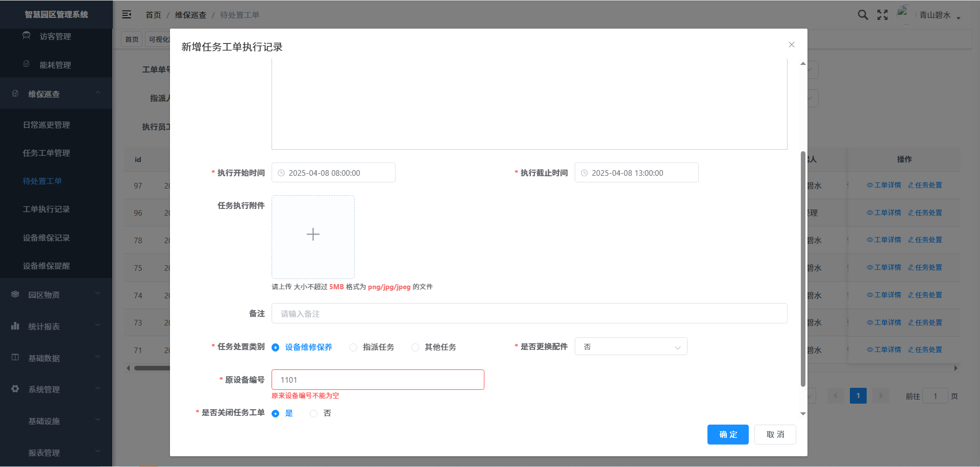
Task: Click the 备注 remarks input field
Action: [529, 314]
